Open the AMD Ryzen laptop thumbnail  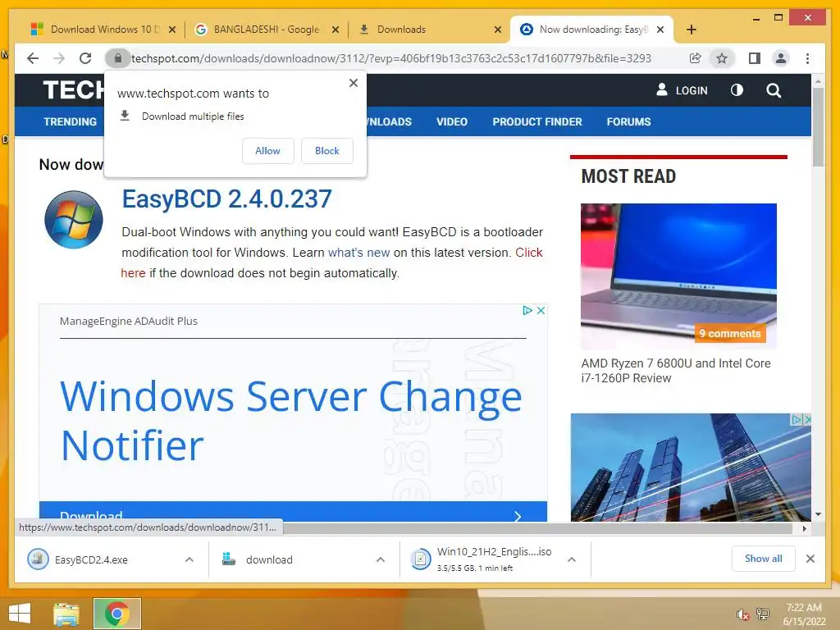[678, 276]
